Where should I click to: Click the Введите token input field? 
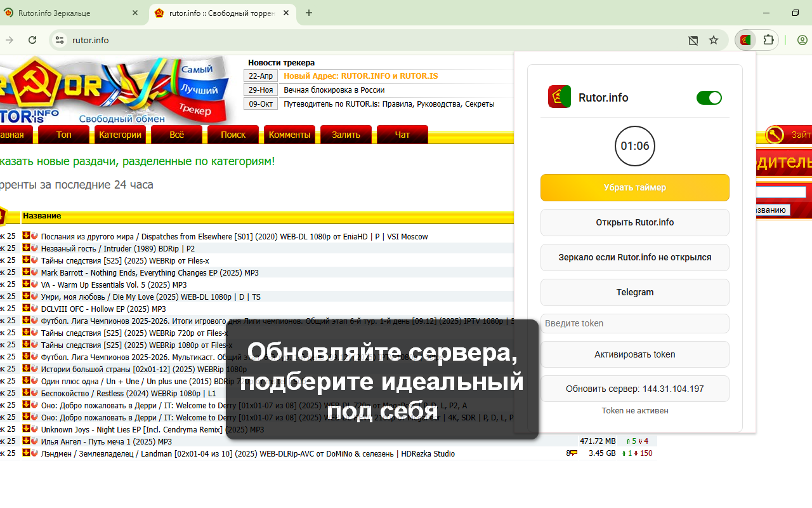pos(634,323)
